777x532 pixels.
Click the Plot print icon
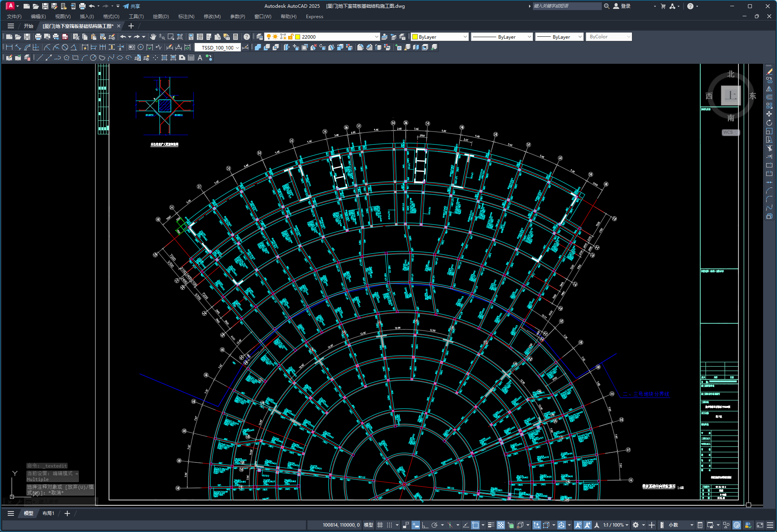coord(38,37)
